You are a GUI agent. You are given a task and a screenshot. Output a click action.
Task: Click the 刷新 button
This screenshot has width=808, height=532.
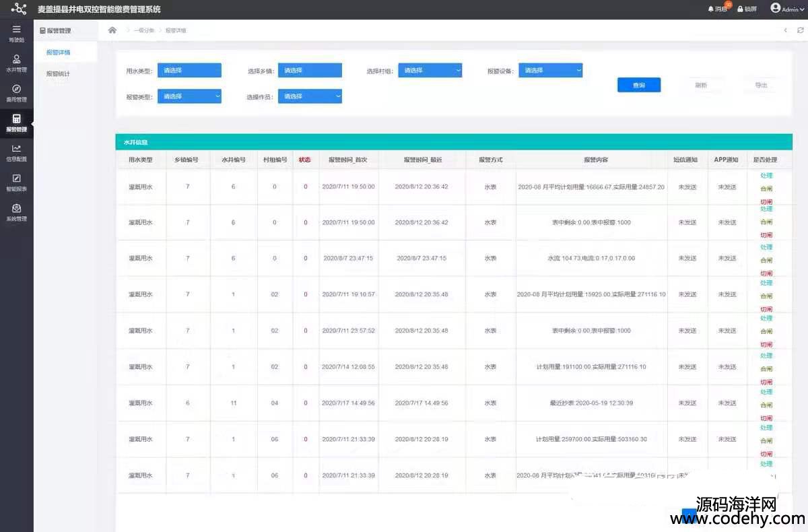[701, 85]
